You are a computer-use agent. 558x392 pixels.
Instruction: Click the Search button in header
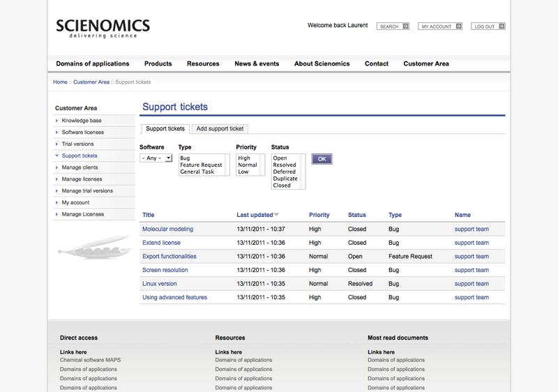click(393, 27)
